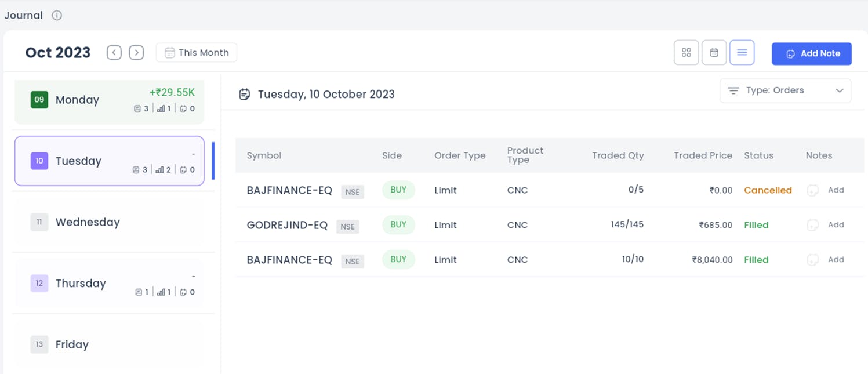The width and height of the screenshot is (868, 374).
Task: Select Friday 13 in day list
Action: click(x=110, y=344)
